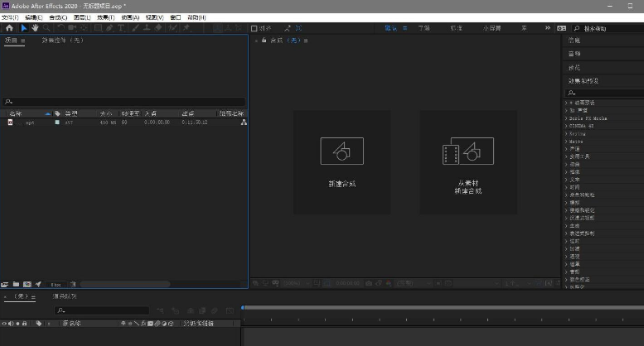Expand the CINEMA 4D effects category

pos(587,125)
